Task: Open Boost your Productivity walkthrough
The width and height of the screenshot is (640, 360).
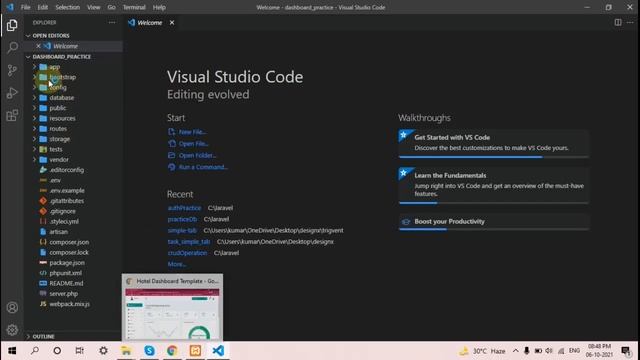Action: point(493,222)
